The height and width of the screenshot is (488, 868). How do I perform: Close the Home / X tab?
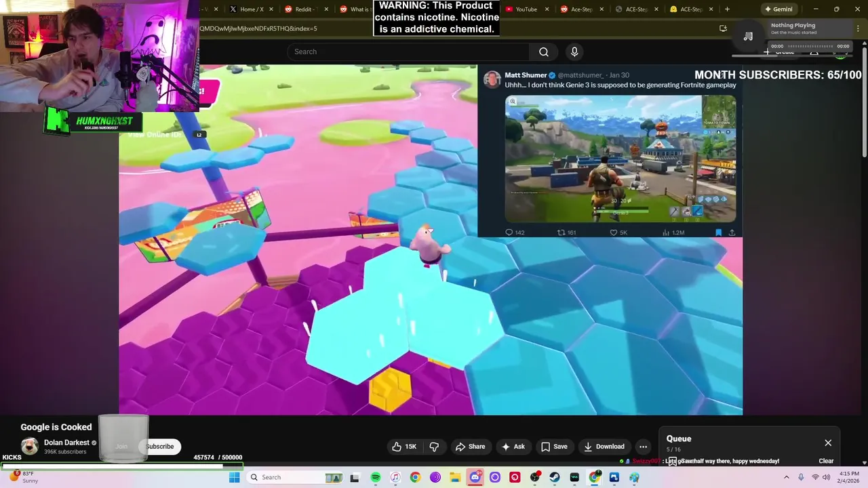pos(271,9)
